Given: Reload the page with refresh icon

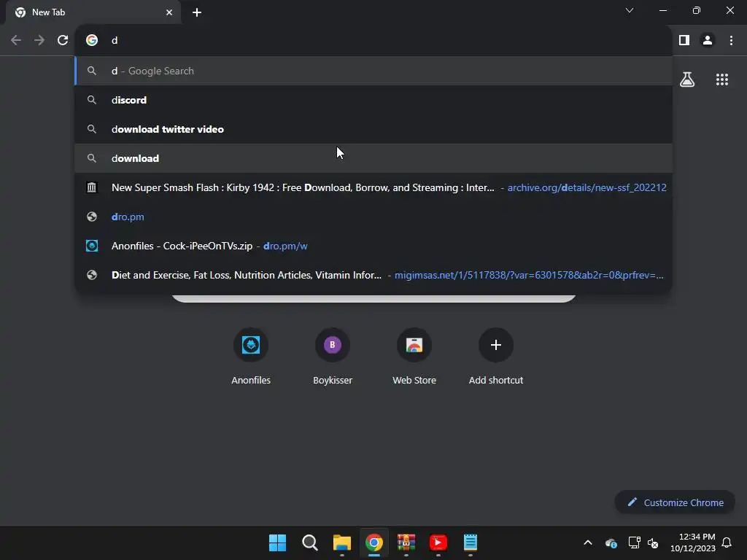Looking at the screenshot, I should (63, 40).
